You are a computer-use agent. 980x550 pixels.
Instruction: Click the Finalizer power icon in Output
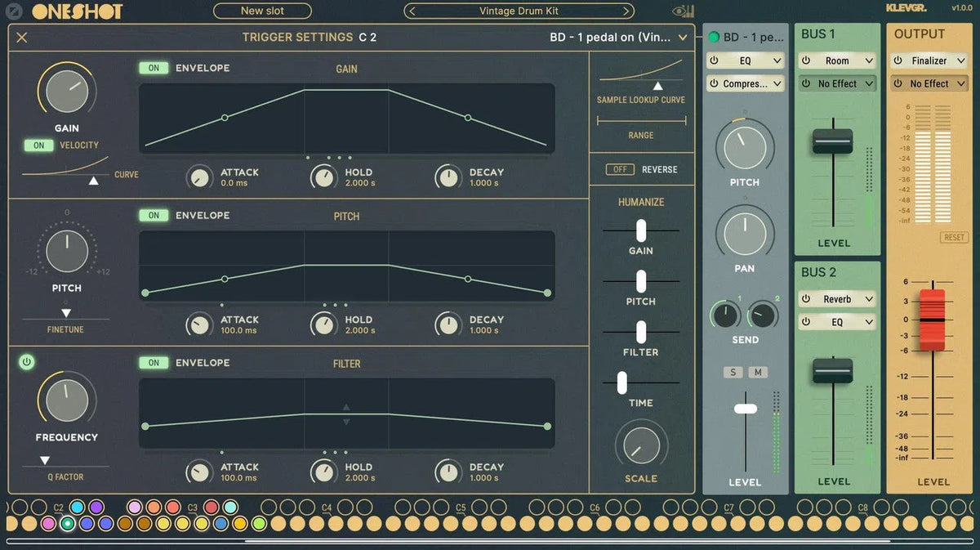(898, 60)
